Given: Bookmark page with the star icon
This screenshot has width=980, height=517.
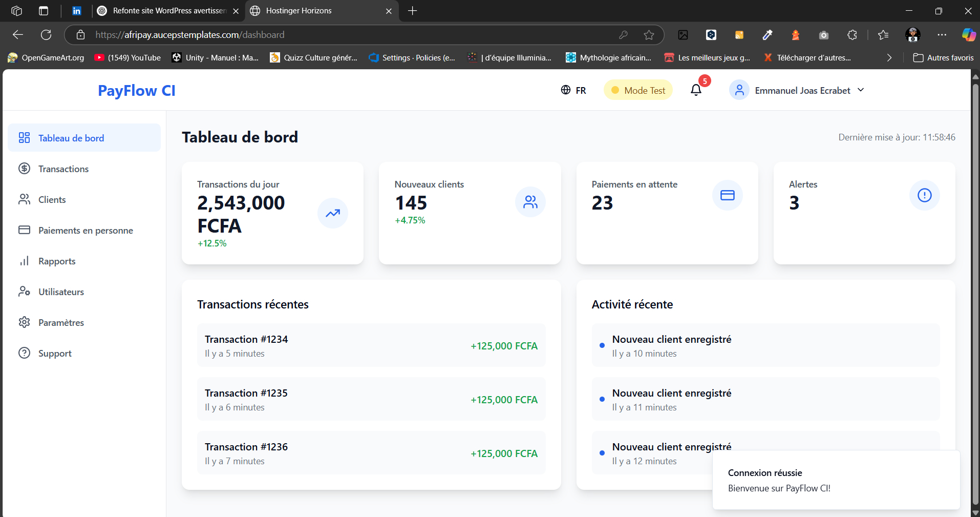Looking at the screenshot, I should (x=649, y=35).
